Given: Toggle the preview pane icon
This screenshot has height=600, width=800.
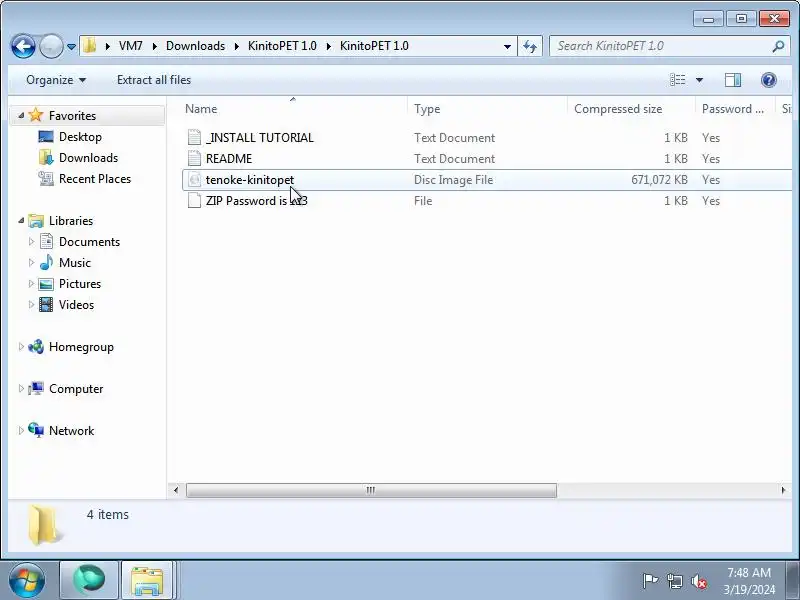Looking at the screenshot, I should click(x=733, y=80).
